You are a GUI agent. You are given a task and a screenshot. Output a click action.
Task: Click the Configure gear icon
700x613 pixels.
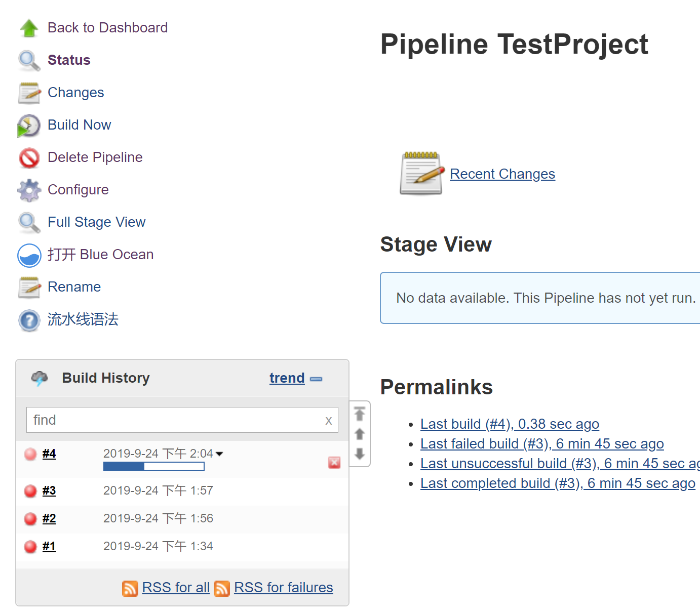point(29,190)
